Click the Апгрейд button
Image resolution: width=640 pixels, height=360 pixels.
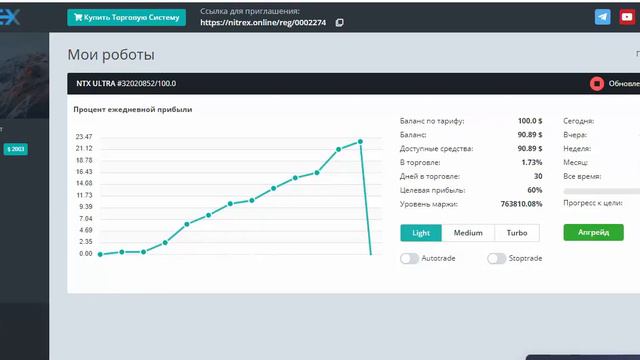593,232
